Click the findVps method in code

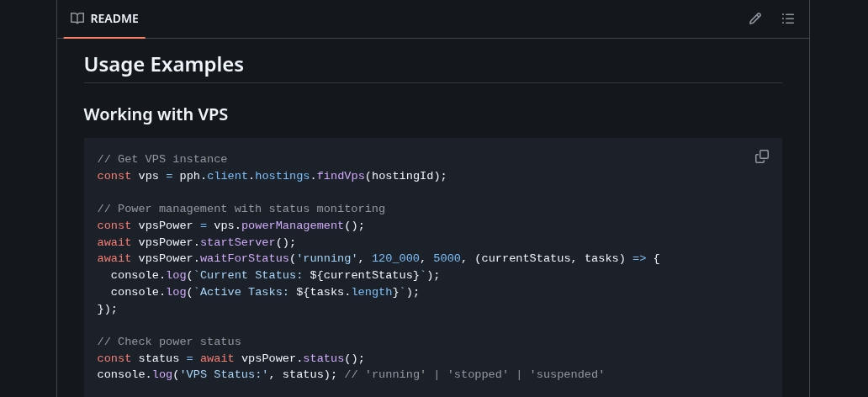click(341, 176)
